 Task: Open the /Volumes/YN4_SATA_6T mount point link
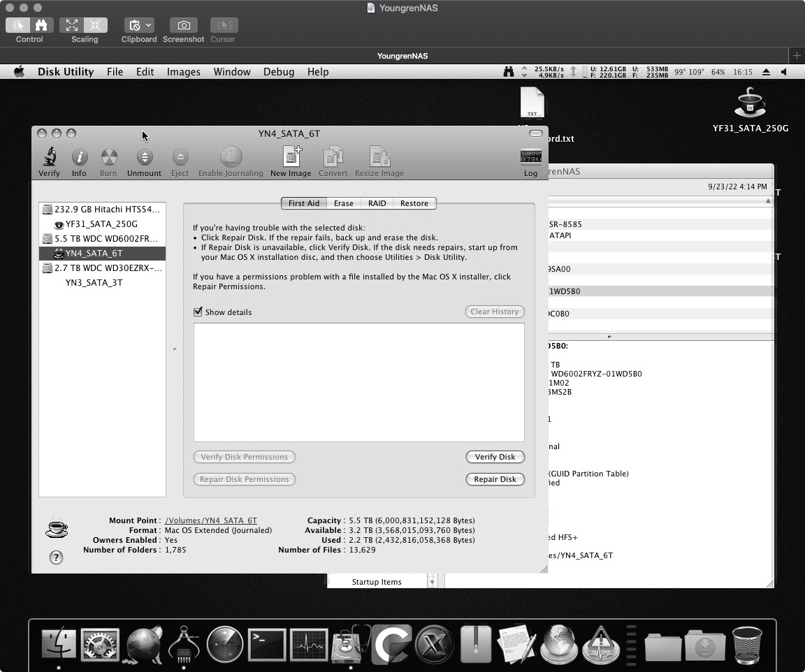click(211, 520)
